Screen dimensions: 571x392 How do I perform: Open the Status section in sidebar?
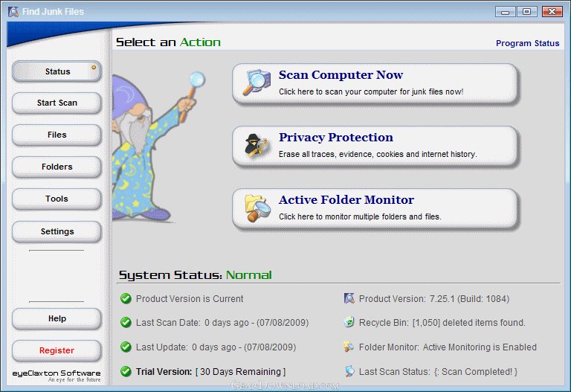click(57, 71)
